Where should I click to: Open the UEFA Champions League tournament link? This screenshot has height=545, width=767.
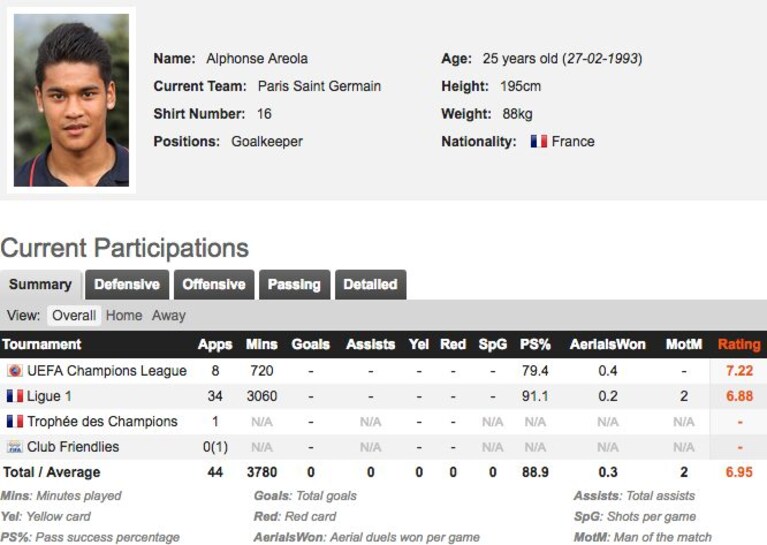[x=107, y=371]
